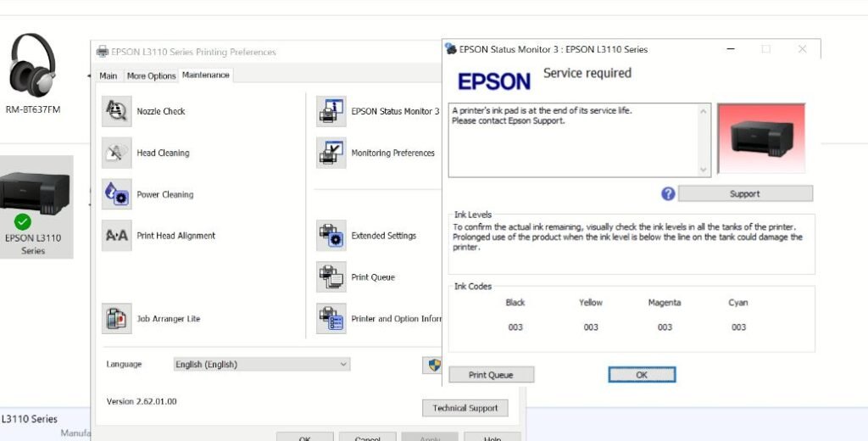The image size is (868, 441).
Task: Open the Language dropdown
Action: click(261, 365)
